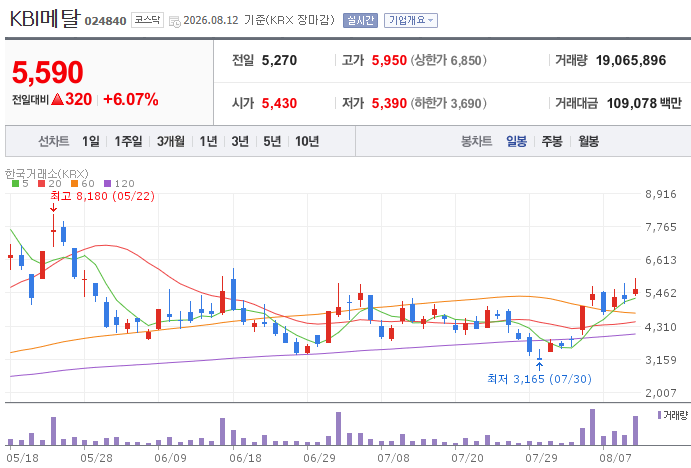Select the 1주일 line chart tab

point(128,141)
